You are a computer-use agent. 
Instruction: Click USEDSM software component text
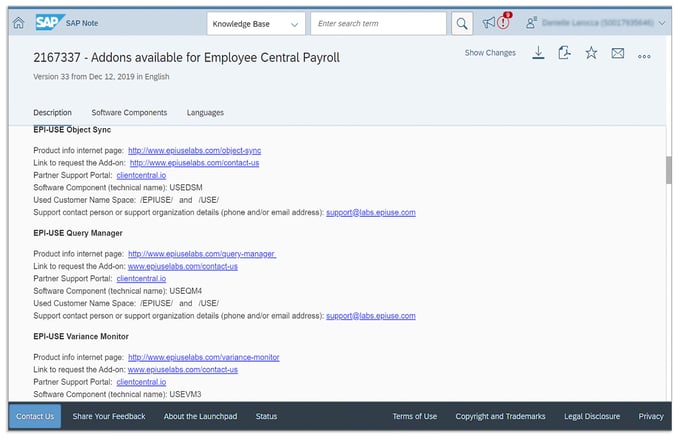186,187
